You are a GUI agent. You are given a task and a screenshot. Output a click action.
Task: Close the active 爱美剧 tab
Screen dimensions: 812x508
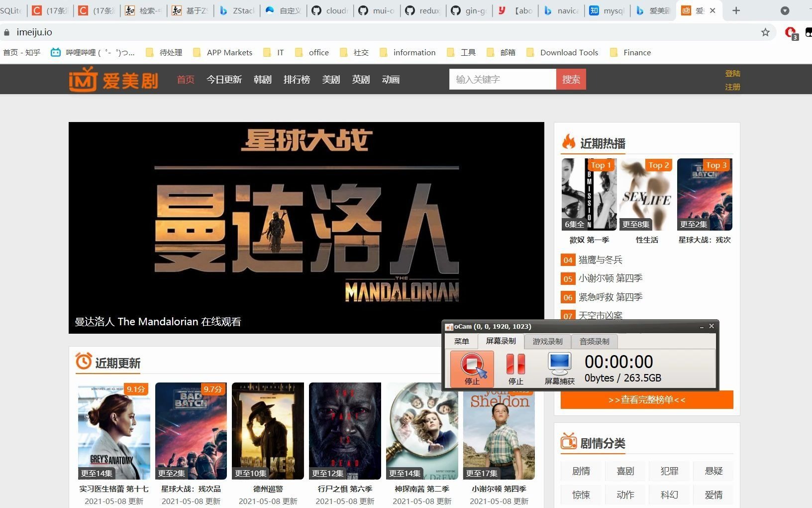pos(712,10)
